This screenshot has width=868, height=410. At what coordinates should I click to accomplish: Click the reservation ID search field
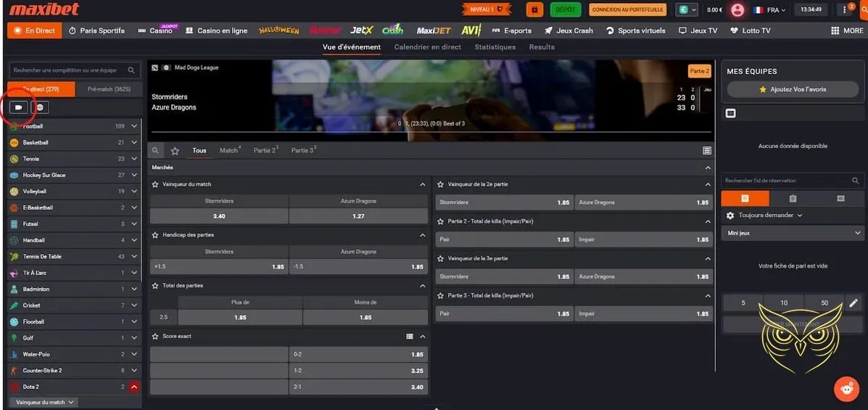pos(793,181)
